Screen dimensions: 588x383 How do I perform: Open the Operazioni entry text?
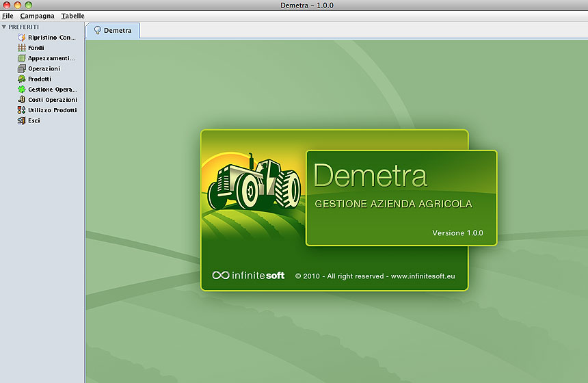point(44,68)
